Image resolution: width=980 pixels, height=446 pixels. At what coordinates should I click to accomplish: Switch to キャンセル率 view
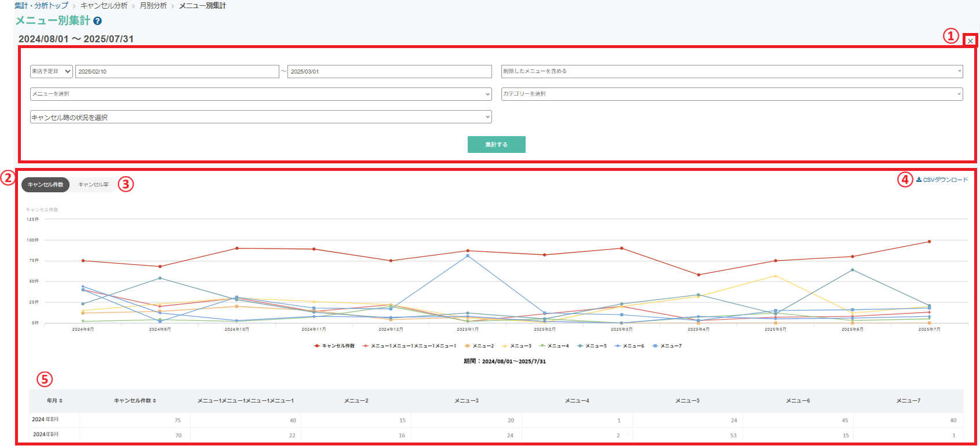tap(93, 185)
